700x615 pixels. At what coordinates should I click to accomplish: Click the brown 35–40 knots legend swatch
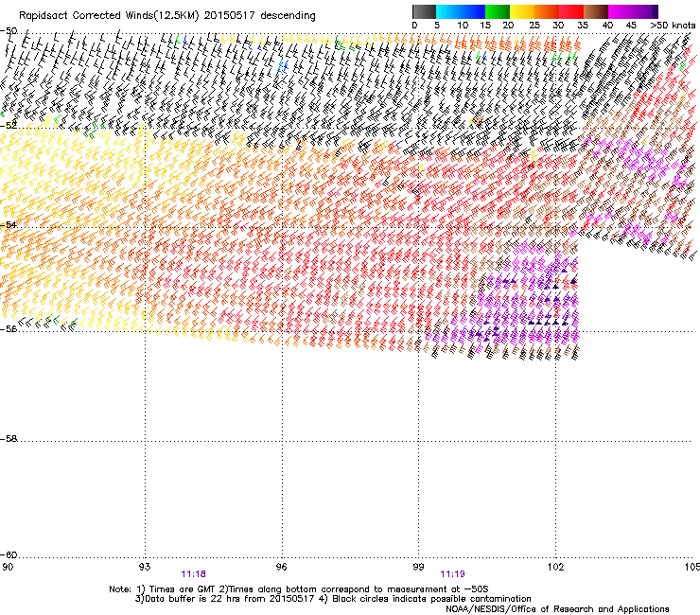click(596, 11)
